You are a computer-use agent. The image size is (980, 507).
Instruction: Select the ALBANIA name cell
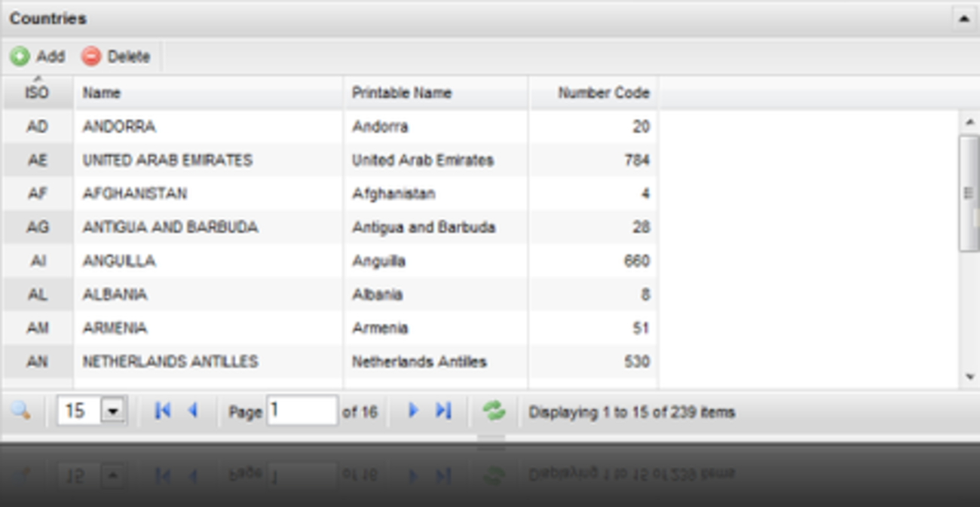click(x=209, y=295)
